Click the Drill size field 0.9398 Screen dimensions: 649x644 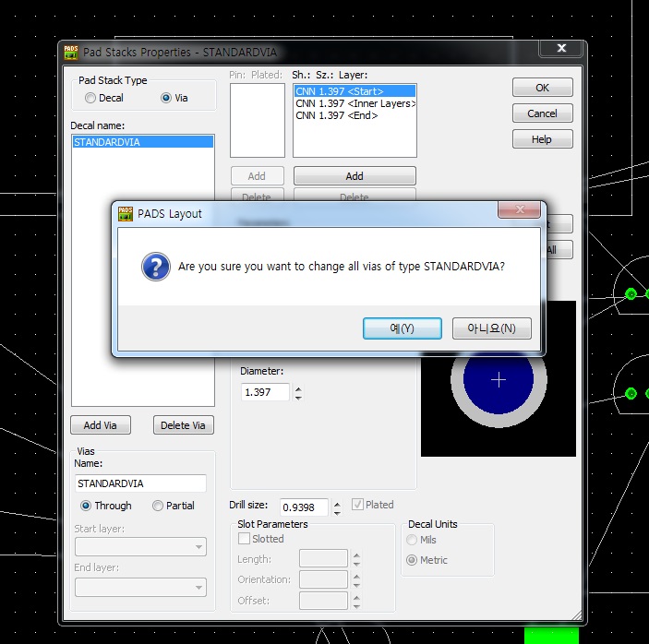click(x=304, y=507)
